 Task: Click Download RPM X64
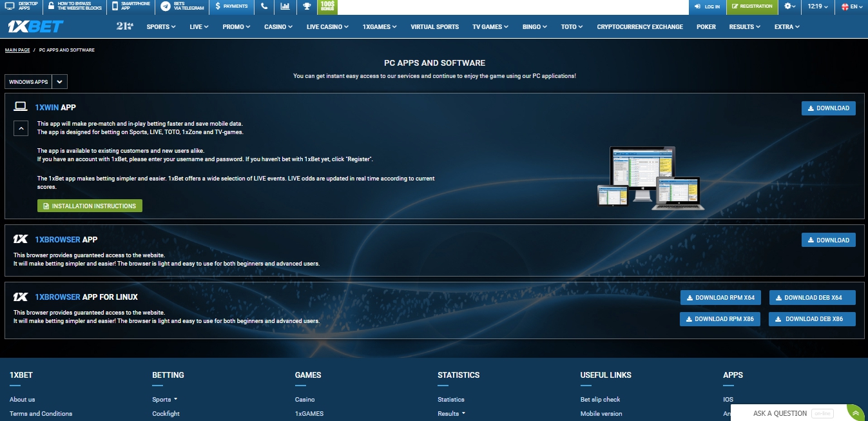coord(720,297)
